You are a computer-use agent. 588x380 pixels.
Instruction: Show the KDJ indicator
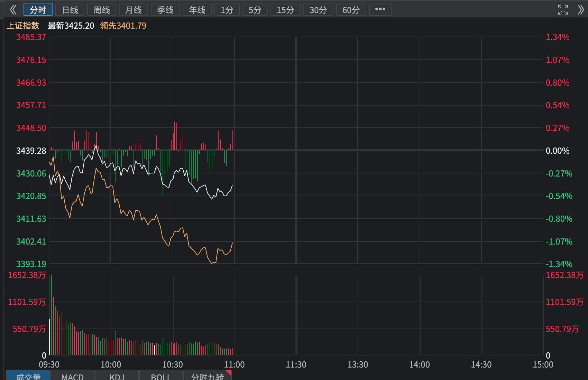pos(117,376)
